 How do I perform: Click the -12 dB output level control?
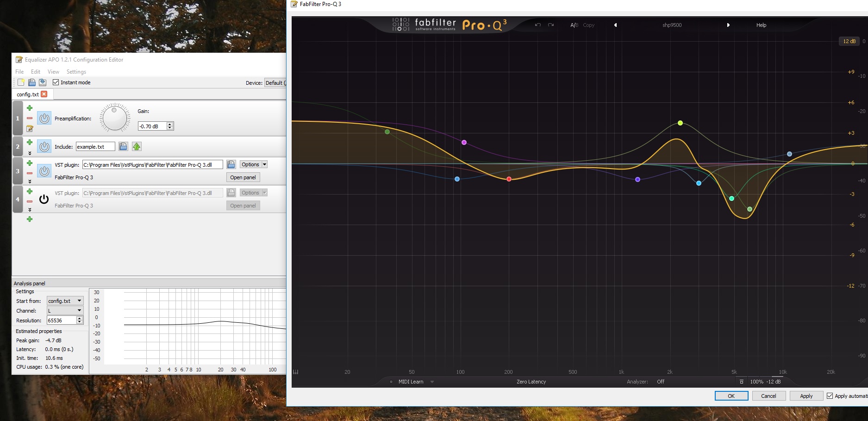pos(774,382)
